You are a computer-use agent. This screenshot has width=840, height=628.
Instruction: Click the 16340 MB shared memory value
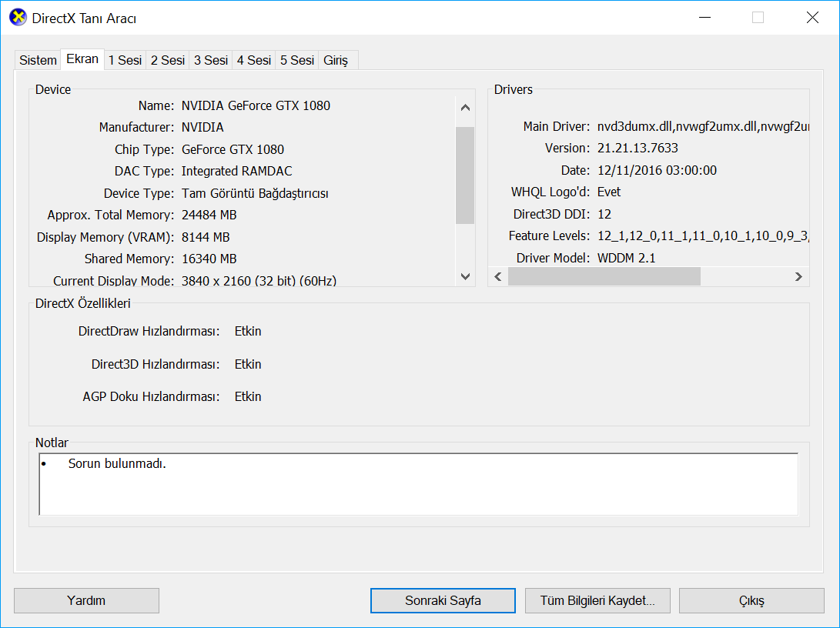pyautogui.click(x=209, y=259)
